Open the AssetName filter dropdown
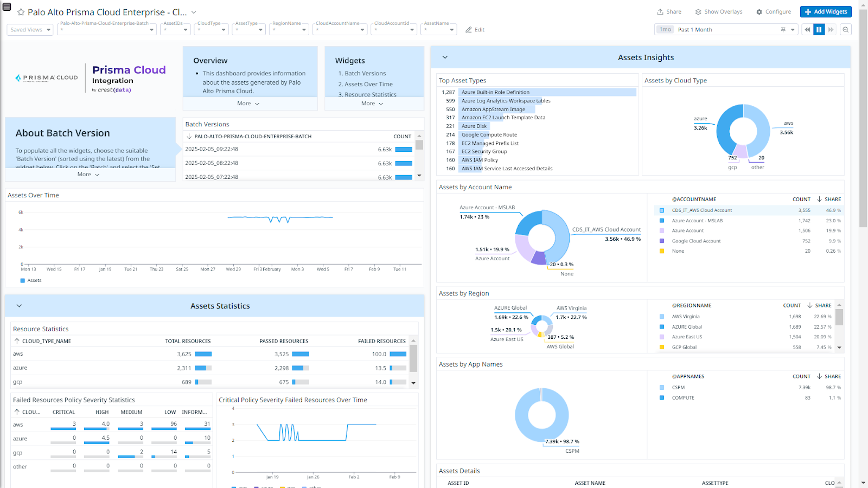868x488 pixels. point(439,30)
